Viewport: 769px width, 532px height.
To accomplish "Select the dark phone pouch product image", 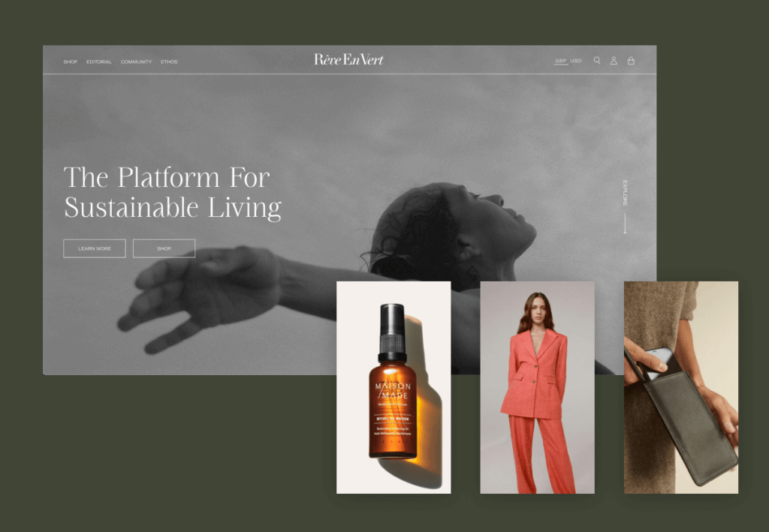I will coord(680,387).
